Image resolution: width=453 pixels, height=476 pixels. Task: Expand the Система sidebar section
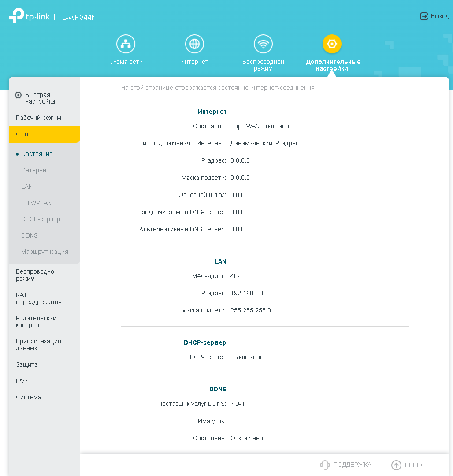(29, 397)
